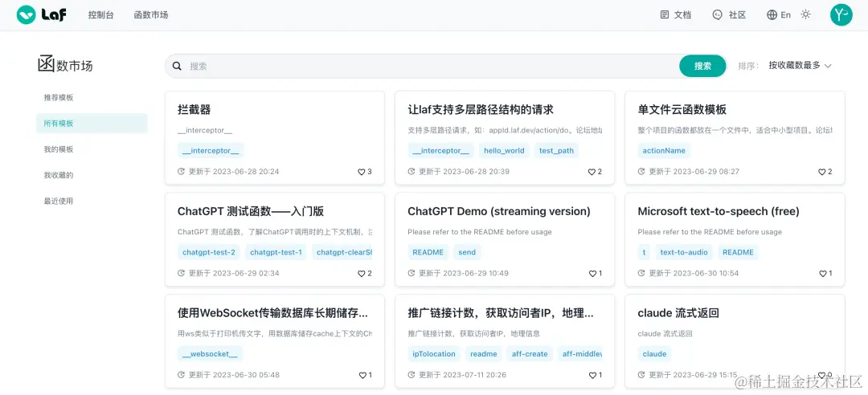Image resolution: width=868 pixels, height=395 pixels.
Task: Open ChatGPT Demo (streaming version) template
Action: [x=499, y=211]
